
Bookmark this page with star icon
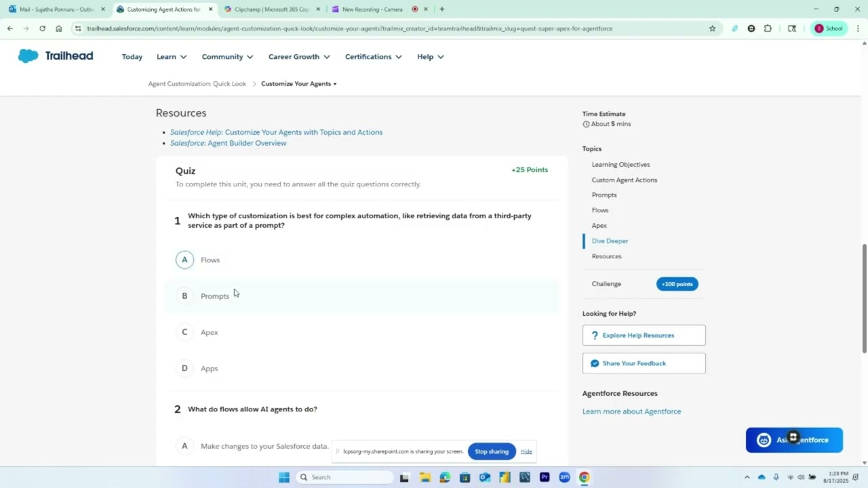[712, 28]
